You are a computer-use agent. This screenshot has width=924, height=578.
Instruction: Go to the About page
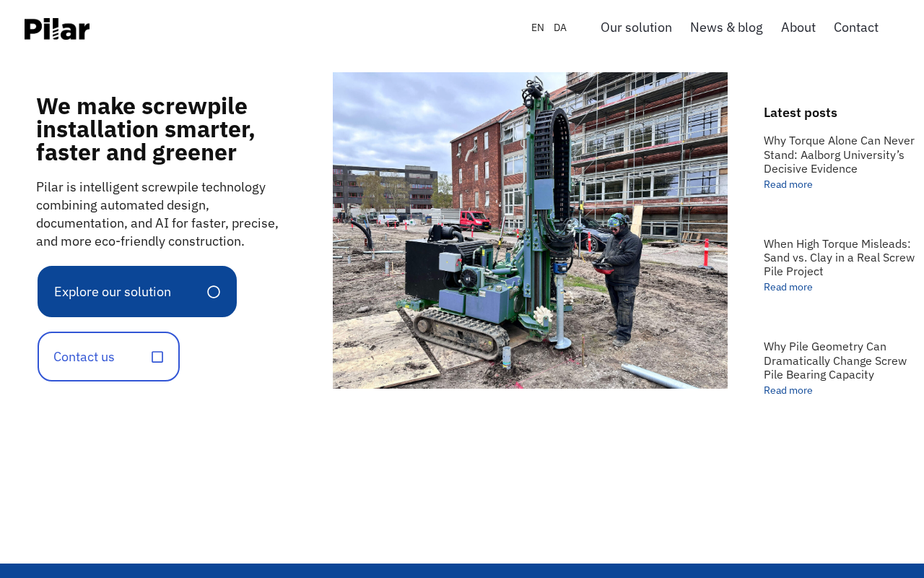coord(798,27)
